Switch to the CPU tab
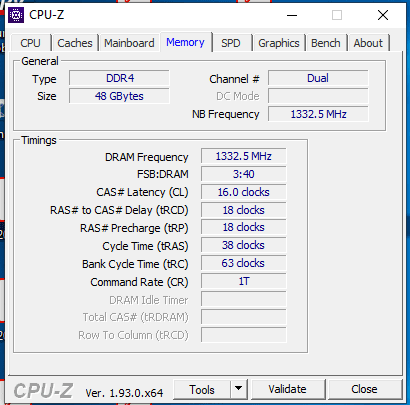 [x=31, y=43]
